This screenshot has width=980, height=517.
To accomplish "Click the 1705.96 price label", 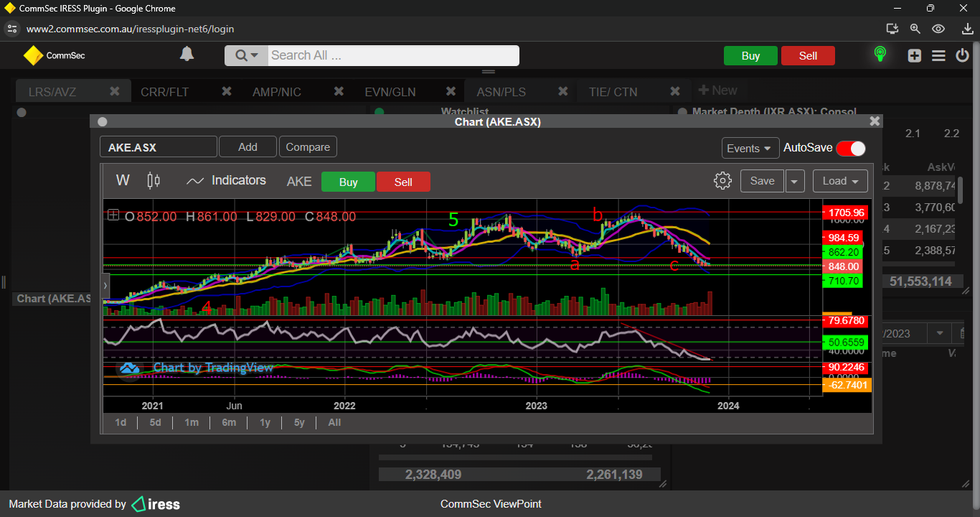I will (x=845, y=213).
